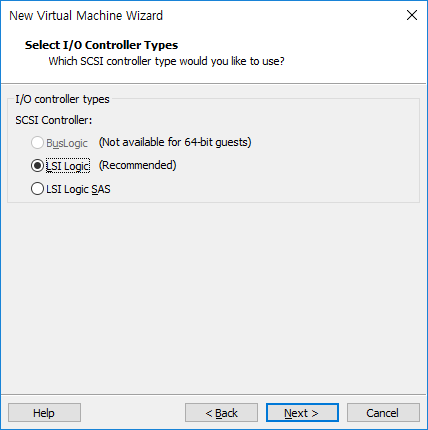The image size is (428, 430).
Task: Click the SCSI Controller: label
Action: [54, 120]
